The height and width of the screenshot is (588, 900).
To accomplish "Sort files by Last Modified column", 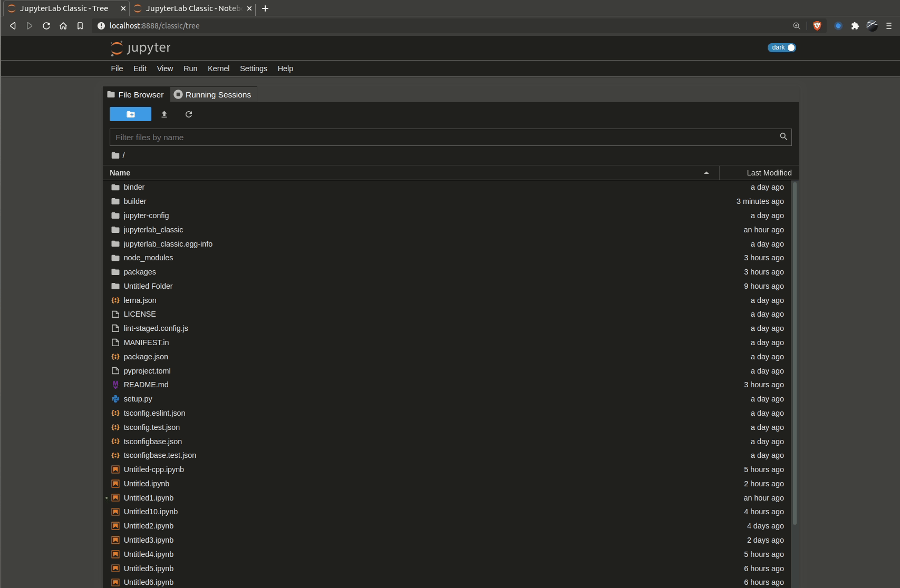I will [769, 172].
